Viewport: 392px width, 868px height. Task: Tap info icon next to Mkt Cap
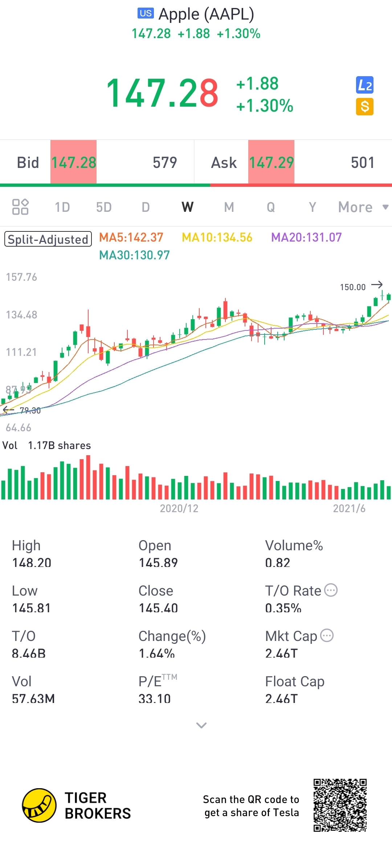click(327, 635)
